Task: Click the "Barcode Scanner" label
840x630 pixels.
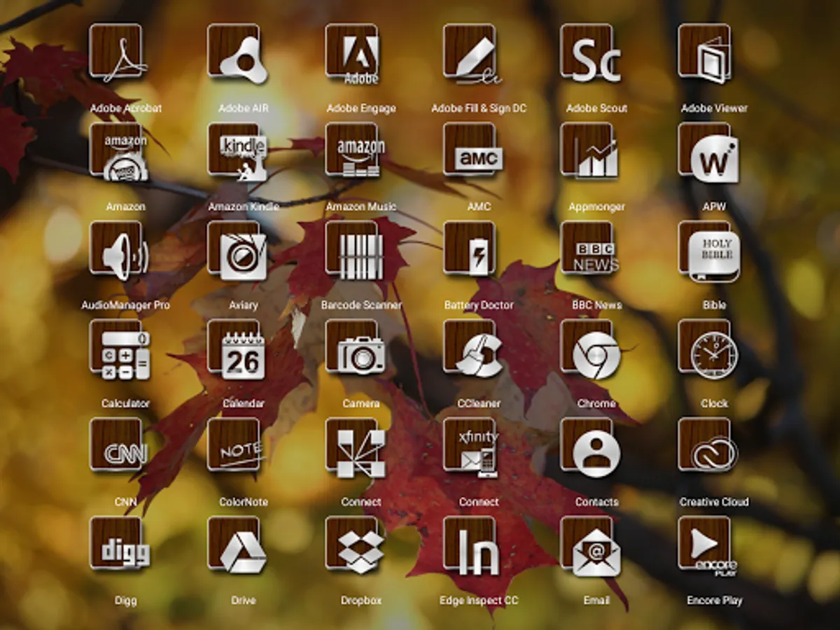Action: click(x=361, y=305)
